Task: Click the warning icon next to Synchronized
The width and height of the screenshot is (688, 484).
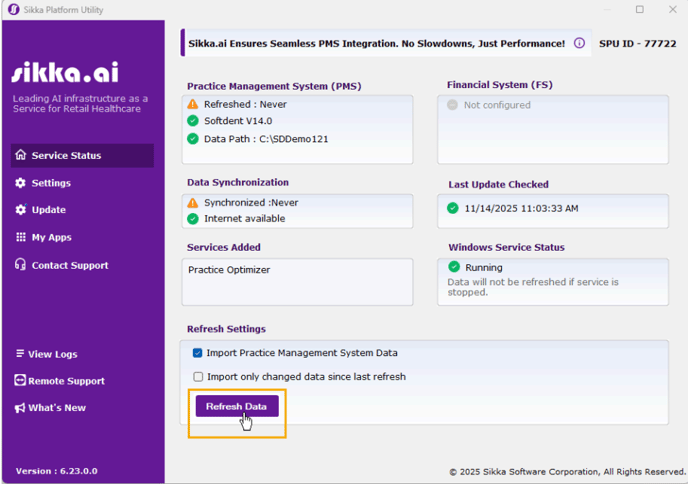Action: 193,203
